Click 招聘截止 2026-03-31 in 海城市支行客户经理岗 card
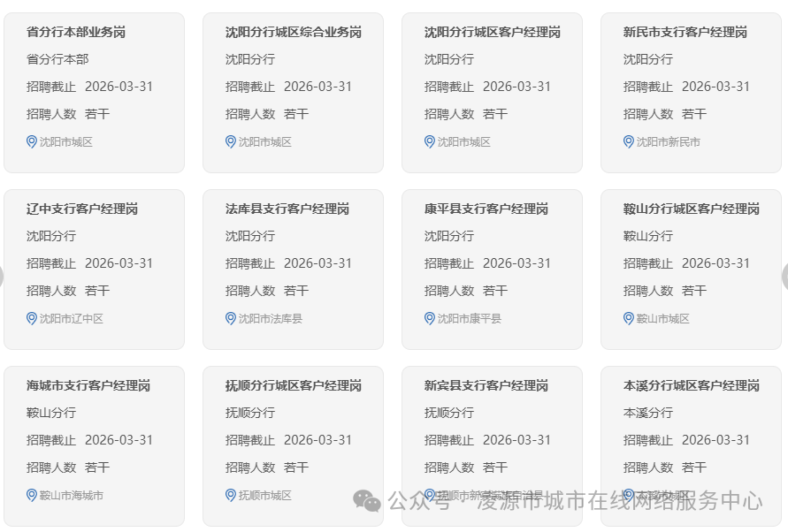Screen dimensions: 788x532 pyautogui.click(x=89, y=440)
